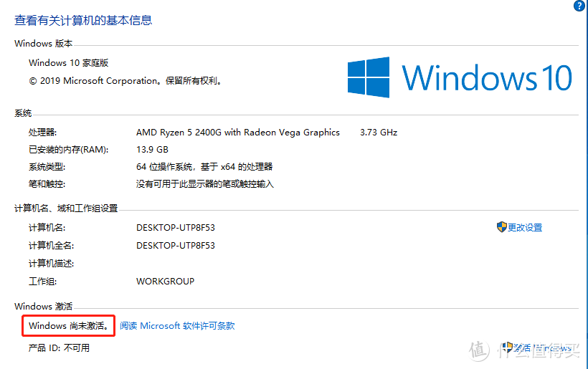Open 阅读 Microsoft 软件许可条款 link
The image size is (588, 369).
coord(177,326)
